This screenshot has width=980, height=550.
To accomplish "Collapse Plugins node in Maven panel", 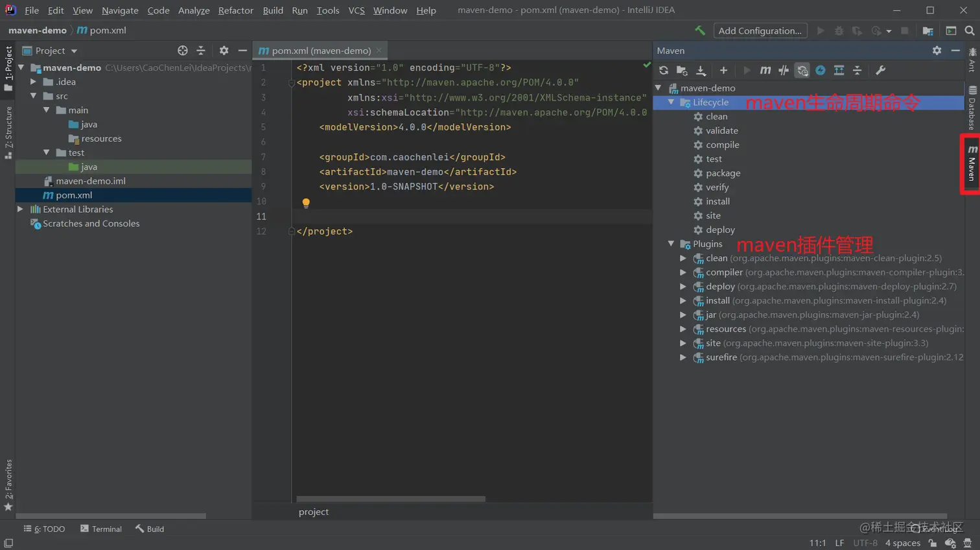I will [671, 244].
